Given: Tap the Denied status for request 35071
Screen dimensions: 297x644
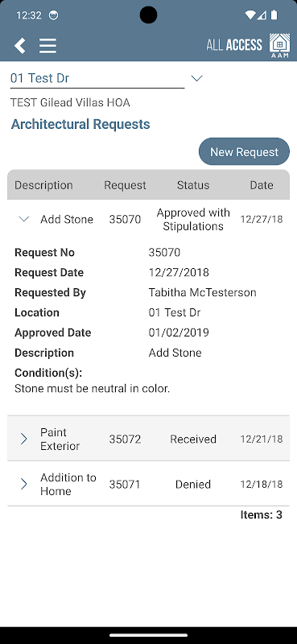Looking at the screenshot, I should (193, 485).
